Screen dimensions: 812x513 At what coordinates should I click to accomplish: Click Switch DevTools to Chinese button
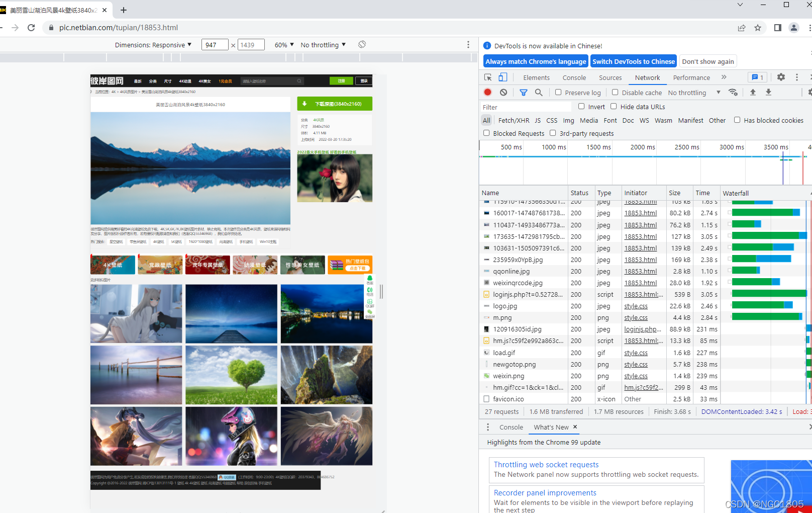[x=634, y=61]
